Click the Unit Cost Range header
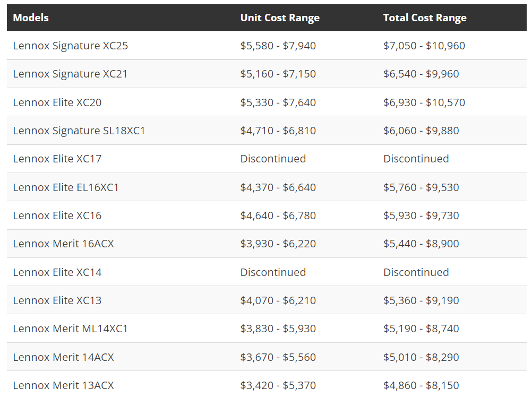532x397 pixels. [280, 18]
